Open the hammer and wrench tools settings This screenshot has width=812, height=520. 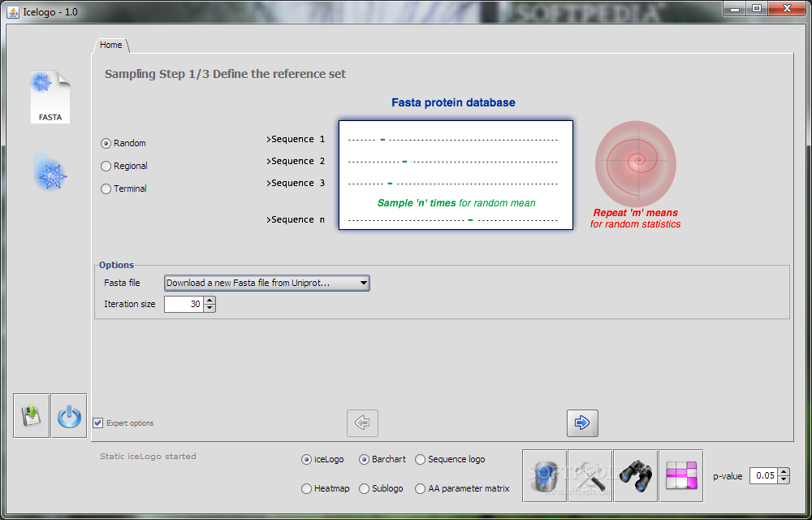pyautogui.click(x=590, y=476)
